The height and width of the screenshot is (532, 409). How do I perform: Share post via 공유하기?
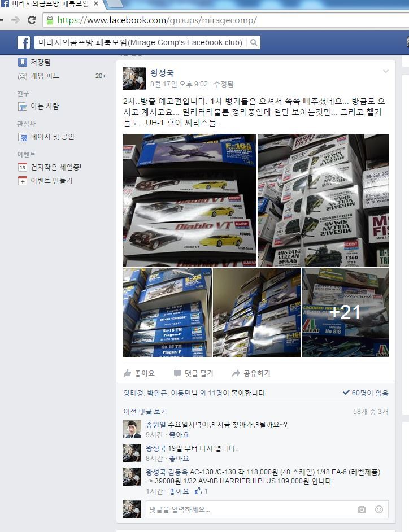(251, 373)
